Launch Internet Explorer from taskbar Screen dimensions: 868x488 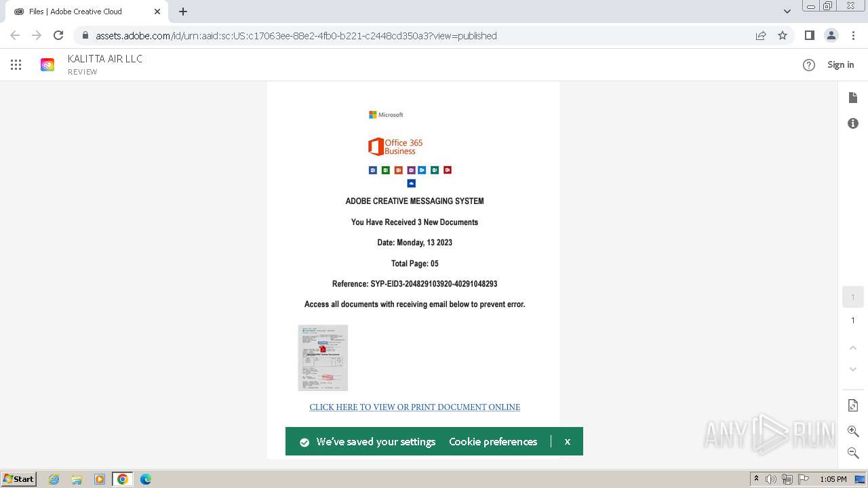click(x=54, y=479)
